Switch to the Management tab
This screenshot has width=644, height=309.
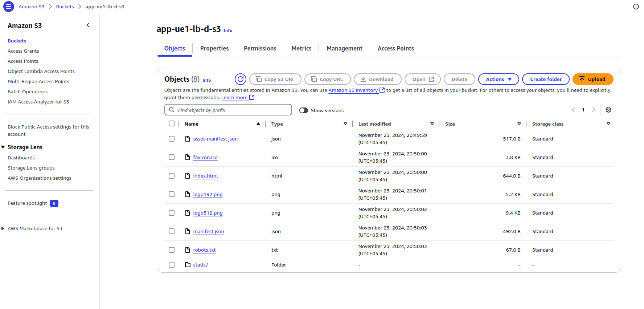pyautogui.click(x=345, y=48)
